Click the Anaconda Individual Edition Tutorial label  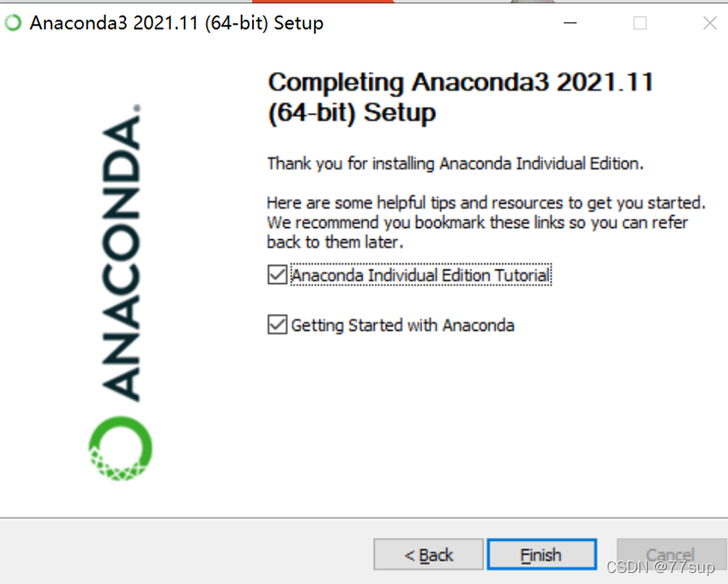click(x=421, y=275)
